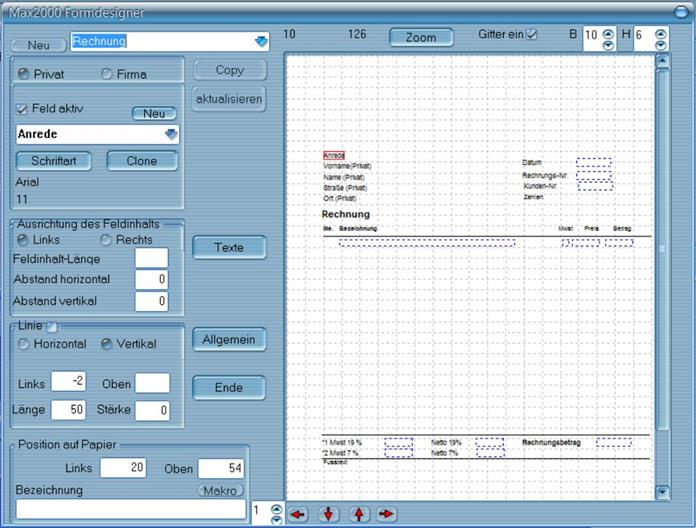
Task: Select the Vorname(Privat) field in preview
Action: click(x=347, y=166)
